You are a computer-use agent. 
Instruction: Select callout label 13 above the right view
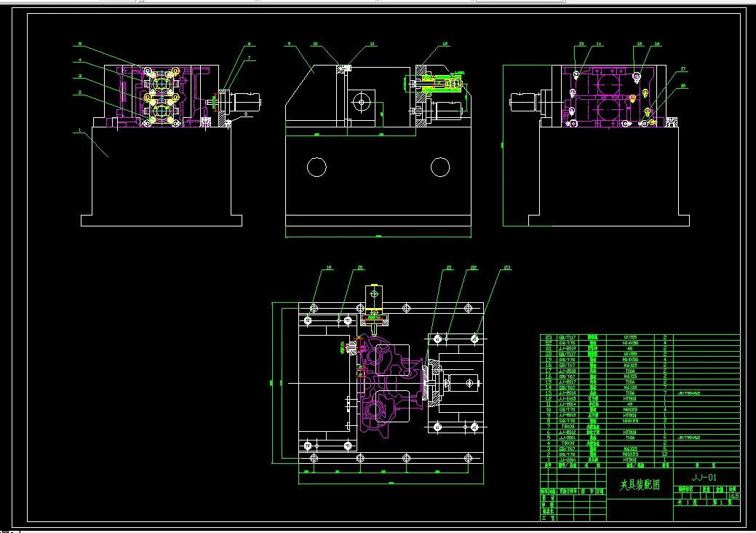(581, 44)
